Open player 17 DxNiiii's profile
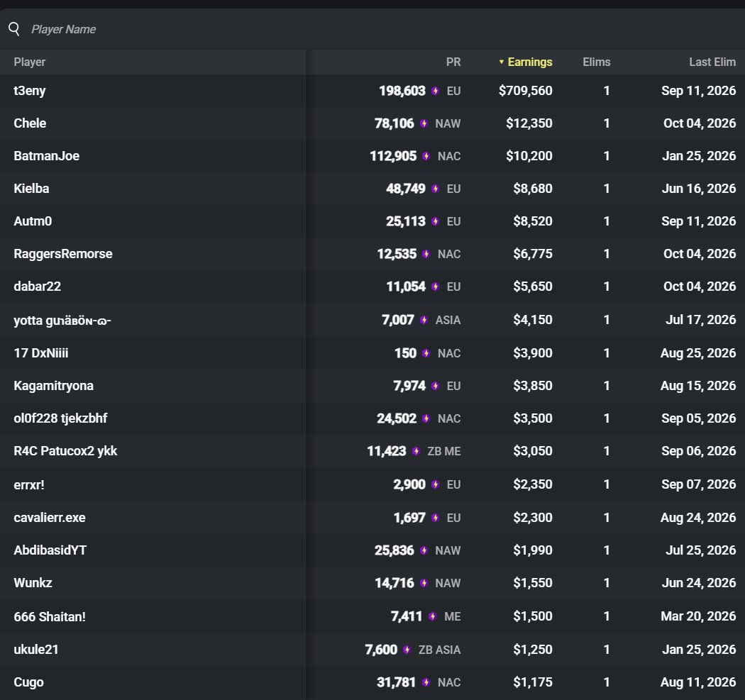The width and height of the screenshot is (745, 700). coord(41,353)
